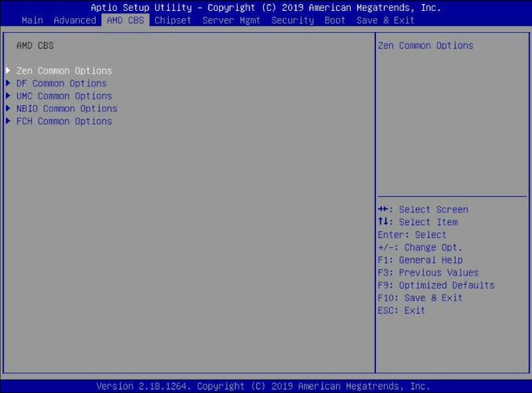Viewport: 532px width, 393px height.
Task: Switch to the Advanced tab
Action: (x=75, y=20)
